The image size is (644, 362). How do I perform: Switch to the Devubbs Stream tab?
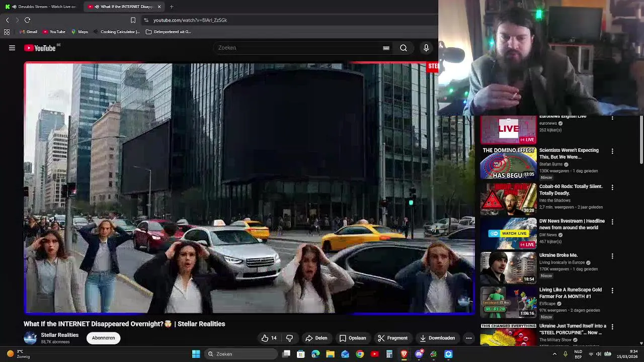tap(42, 7)
